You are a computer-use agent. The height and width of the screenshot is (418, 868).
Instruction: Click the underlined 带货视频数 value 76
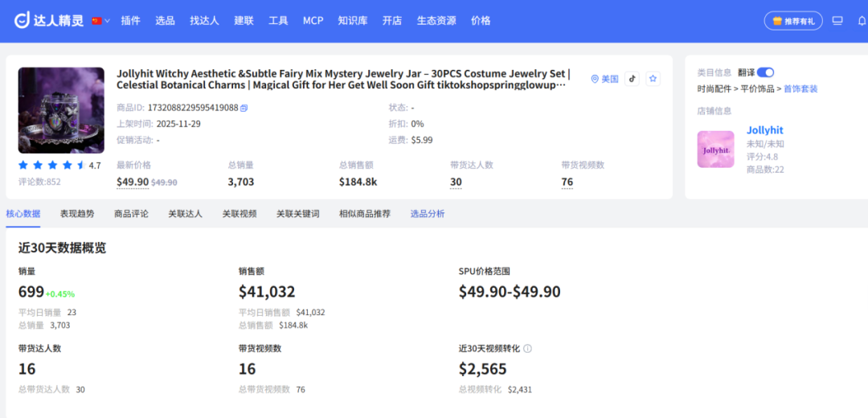[x=567, y=182]
